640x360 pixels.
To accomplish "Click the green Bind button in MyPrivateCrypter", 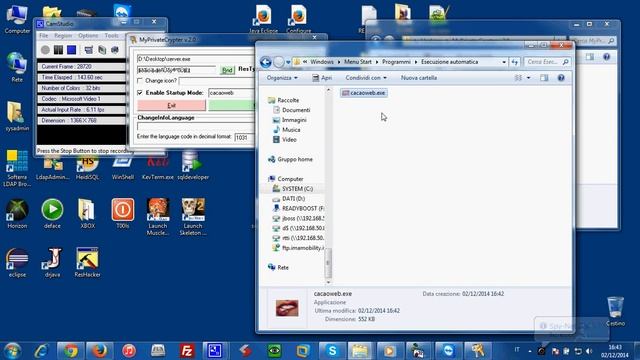I will (227, 70).
